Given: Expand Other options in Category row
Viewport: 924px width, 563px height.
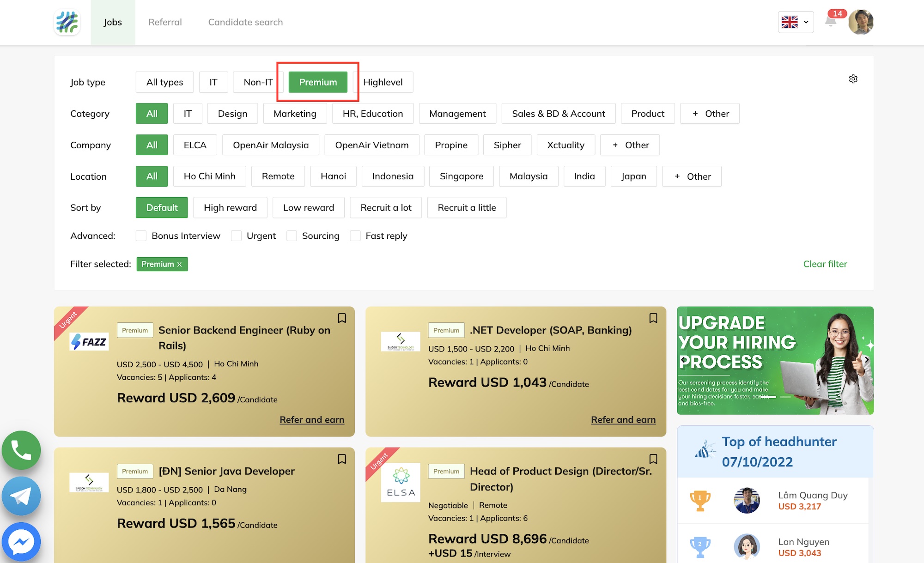Looking at the screenshot, I should click(710, 114).
